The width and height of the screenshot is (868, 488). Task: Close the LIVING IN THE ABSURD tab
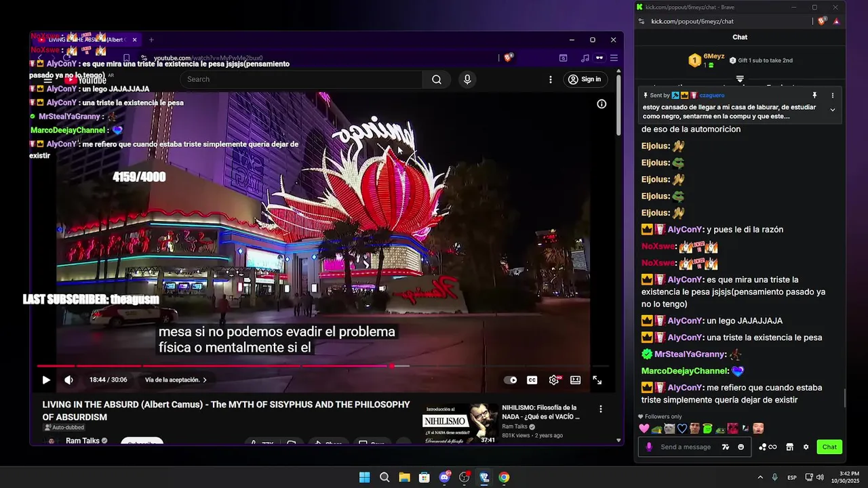point(134,40)
